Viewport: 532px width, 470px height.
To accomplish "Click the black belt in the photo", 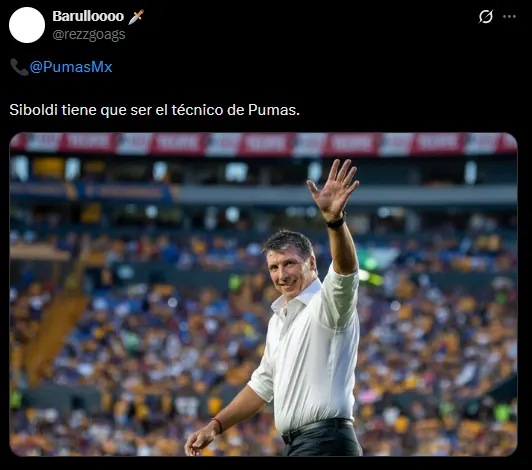I will click(x=317, y=429).
